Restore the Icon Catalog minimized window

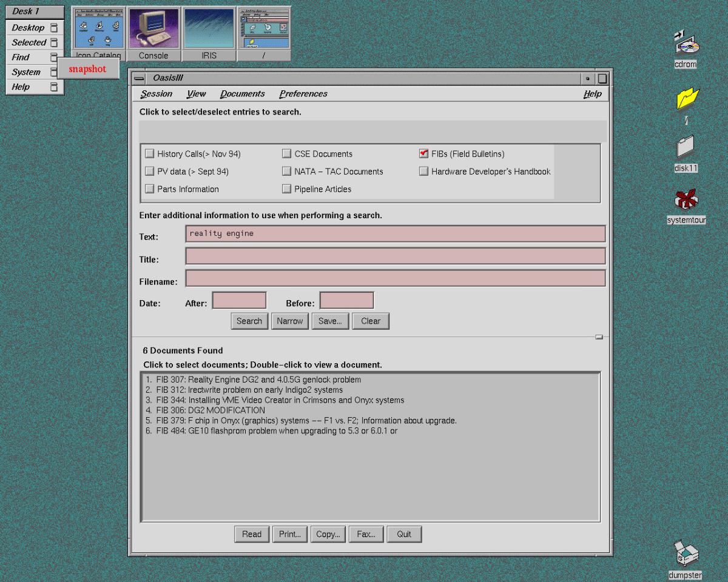click(99, 34)
